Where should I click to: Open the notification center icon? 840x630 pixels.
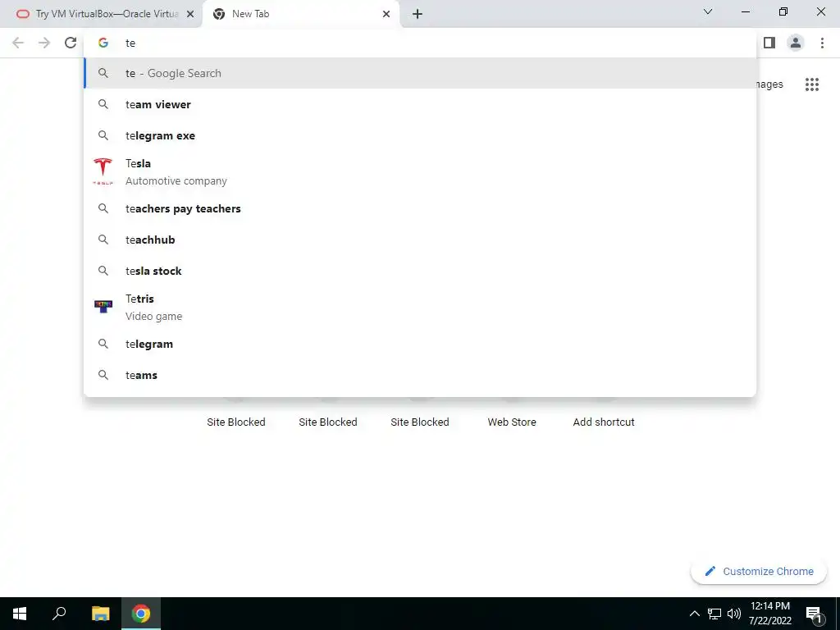click(814, 614)
